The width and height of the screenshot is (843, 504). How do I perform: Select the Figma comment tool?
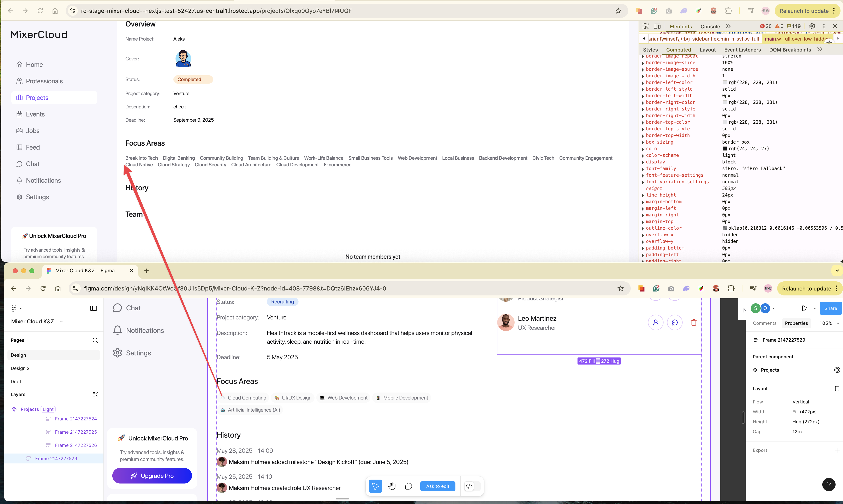tap(409, 486)
